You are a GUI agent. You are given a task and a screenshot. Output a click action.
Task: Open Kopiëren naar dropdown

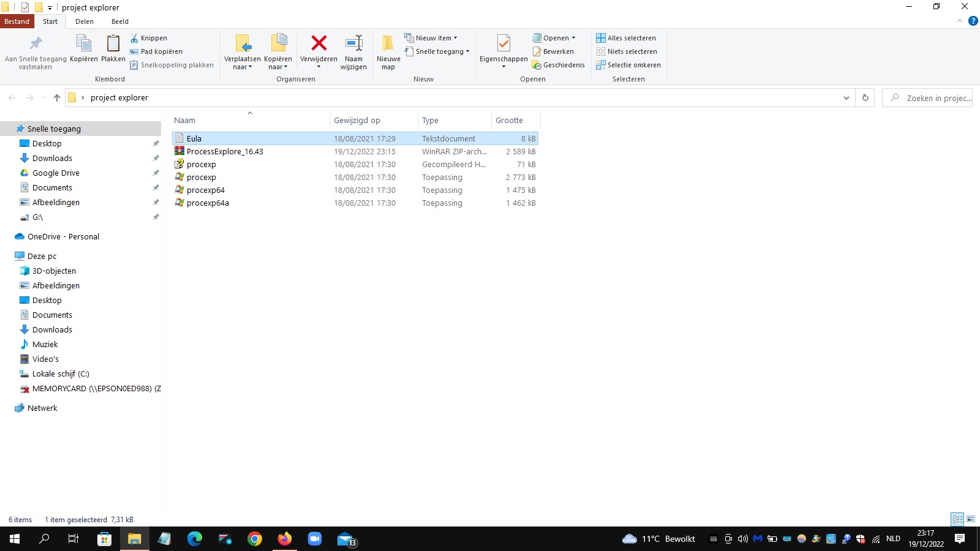pos(278,52)
